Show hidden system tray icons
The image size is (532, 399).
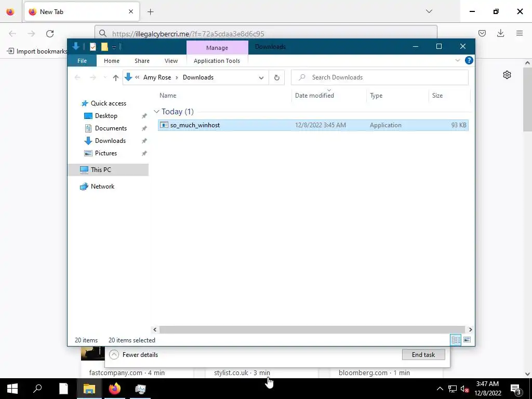tap(440, 389)
